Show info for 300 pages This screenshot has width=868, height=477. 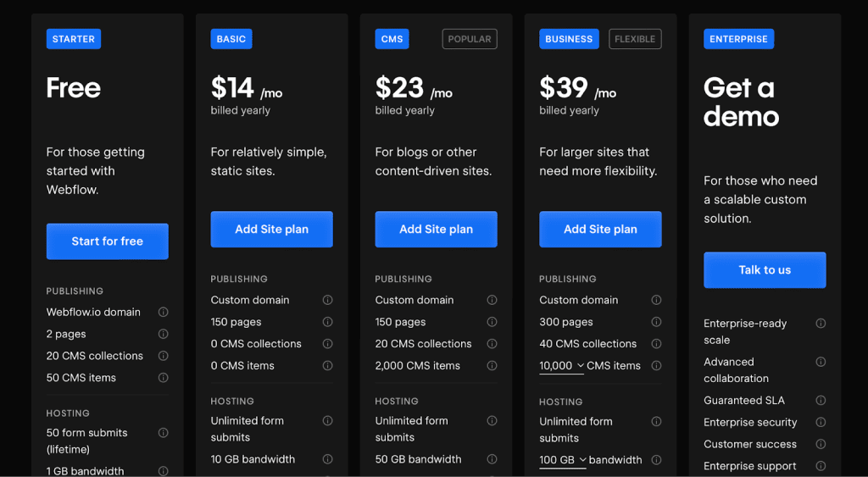pos(657,322)
